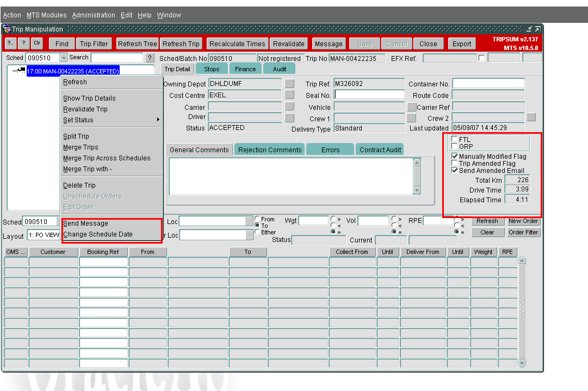Image resolution: width=588 pixels, height=391 pixels.
Task: Click the Recalculate Times button
Action: pyautogui.click(x=237, y=44)
